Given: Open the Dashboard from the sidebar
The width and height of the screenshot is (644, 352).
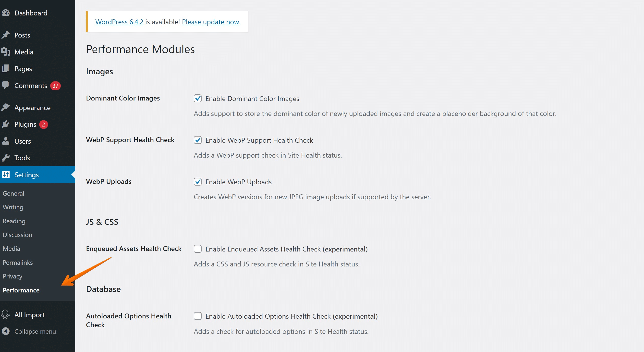Looking at the screenshot, I should [x=6, y=13].
